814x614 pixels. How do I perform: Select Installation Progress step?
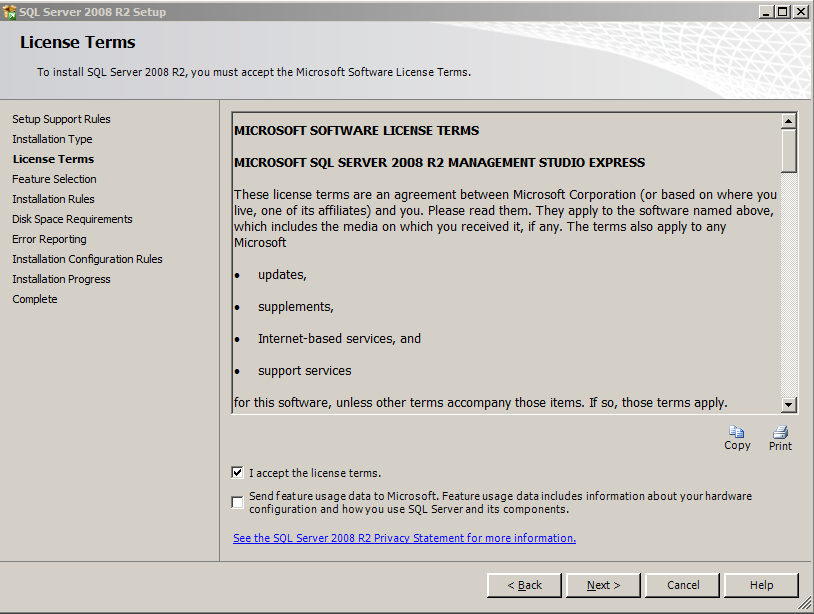tap(61, 279)
